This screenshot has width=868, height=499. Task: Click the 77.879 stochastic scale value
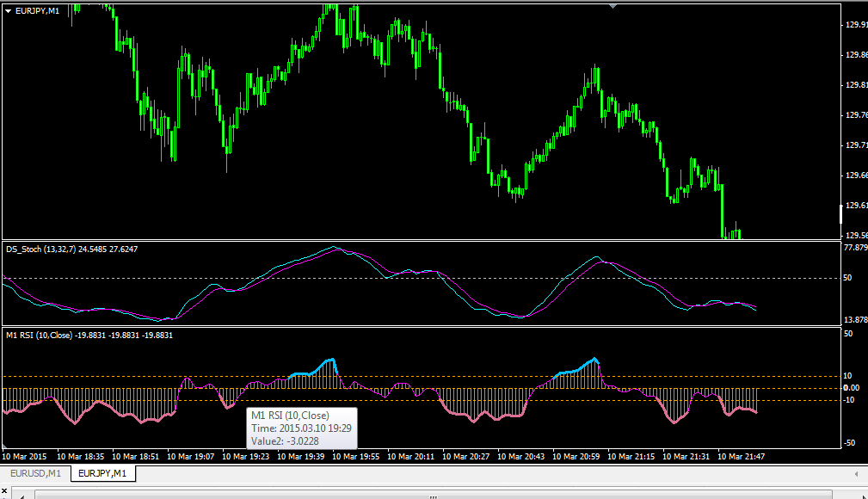point(854,248)
